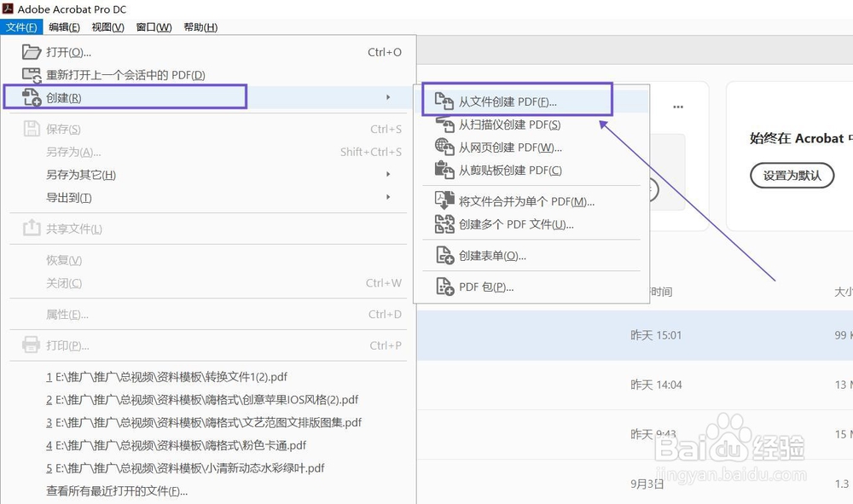Click the ellipsis overflow options icon
Screen dimensions: 853x504
pos(678,105)
